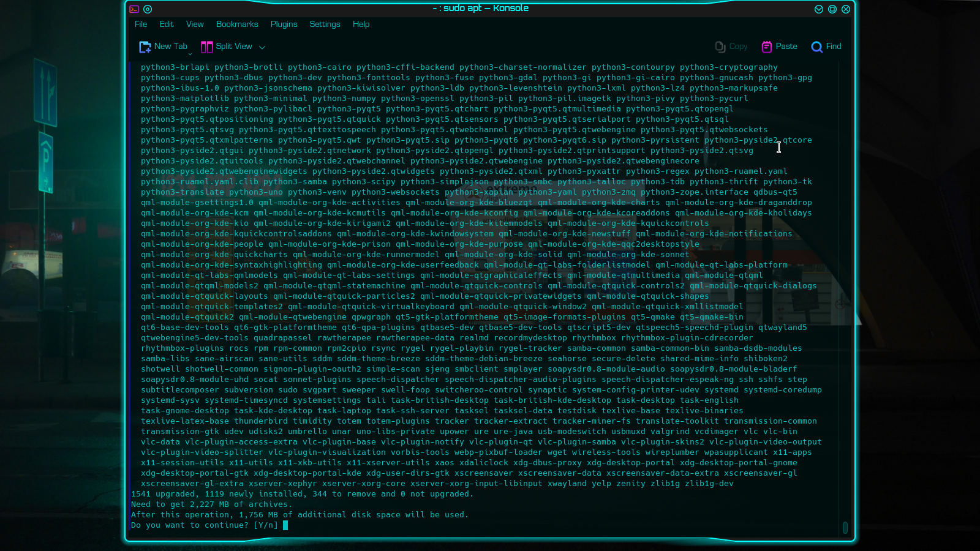
Task: Click the package name 'qpwgraph'
Action: 371,317
